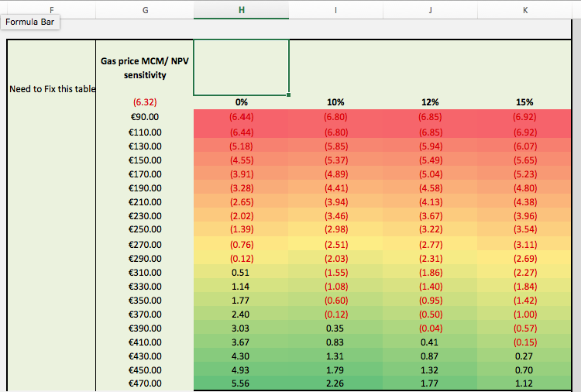Click the €90.00 price cell
The height and width of the screenshot is (392, 581).
(145, 117)
